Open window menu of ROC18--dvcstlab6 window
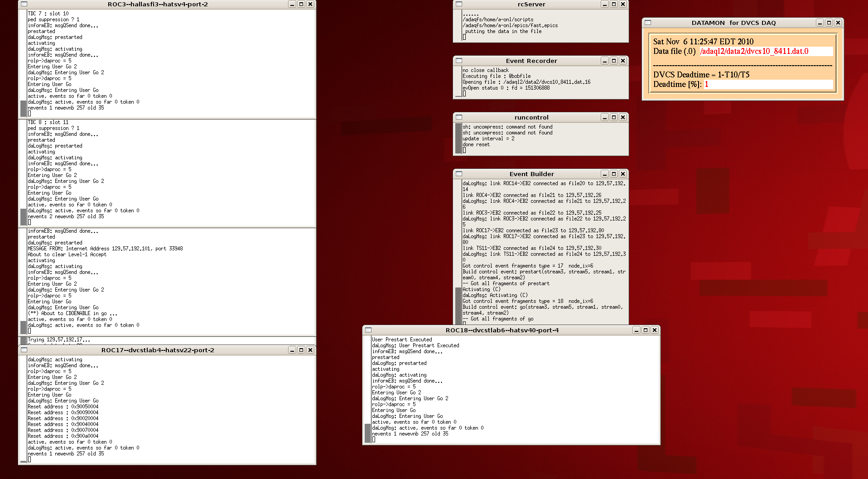Screen dimensions: 868x479 (368, 330)
